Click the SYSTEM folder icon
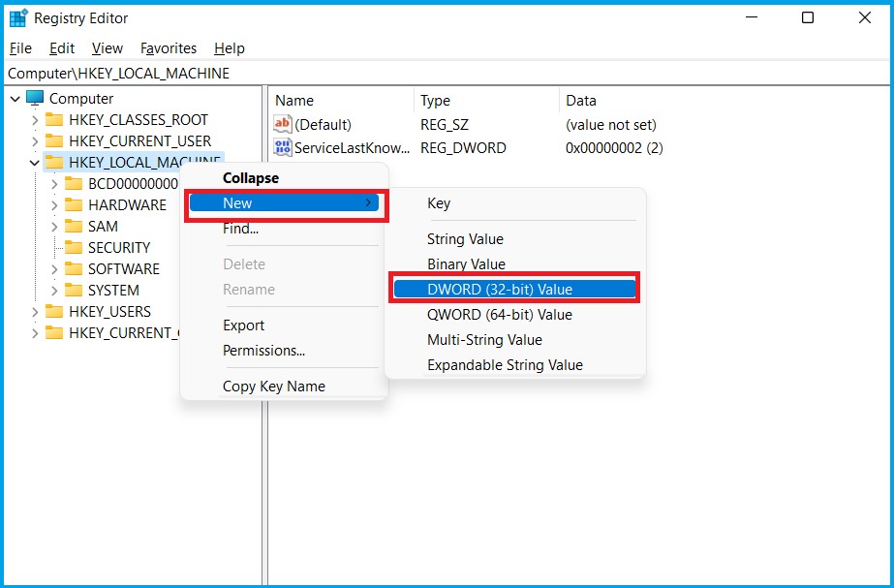The width and height of the screenshot is (894, 588). 74,291
